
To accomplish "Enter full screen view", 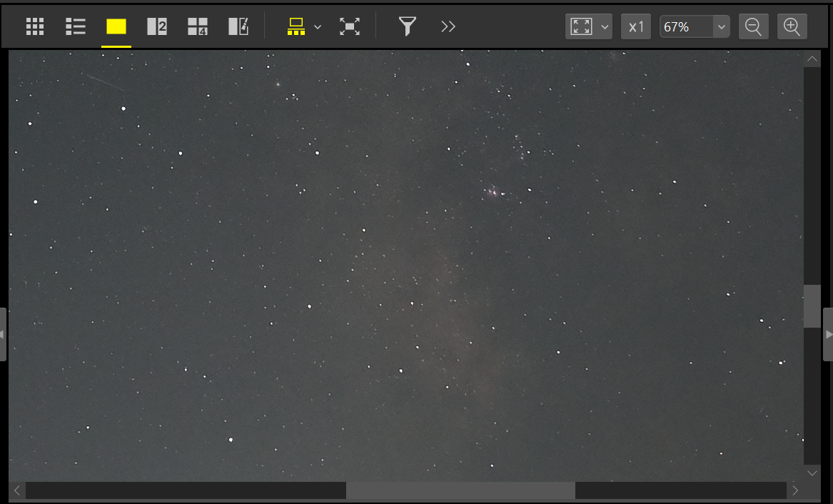I will point(349,27).
